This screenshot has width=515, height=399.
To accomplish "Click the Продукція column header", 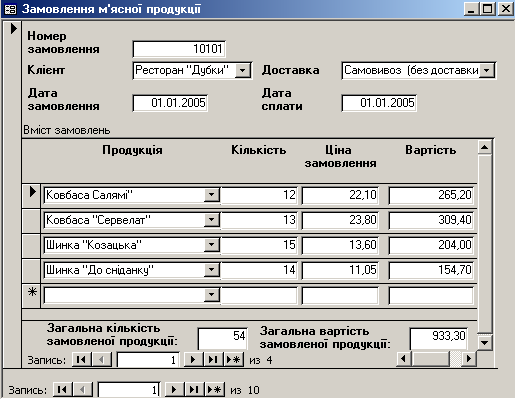I will coord(132,150).
